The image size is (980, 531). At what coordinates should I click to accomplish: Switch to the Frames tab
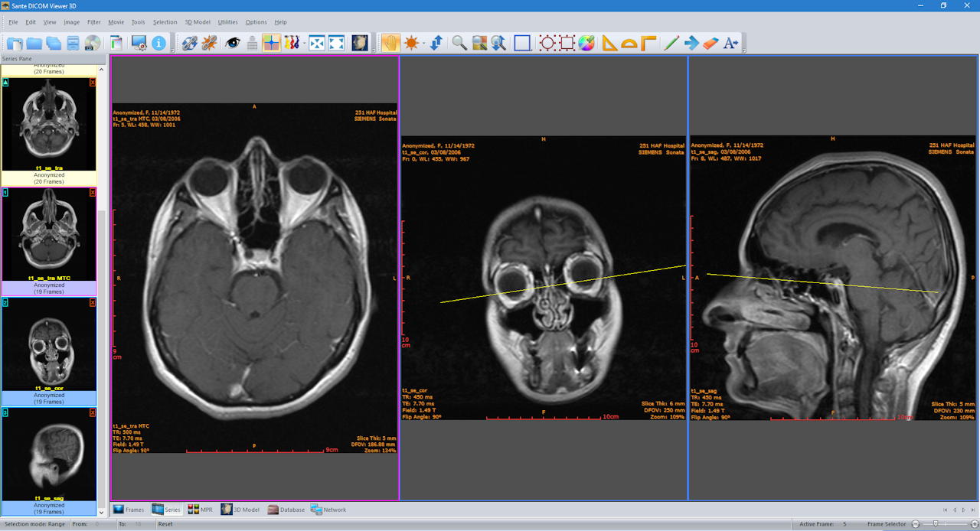click(x=129, y=510)
